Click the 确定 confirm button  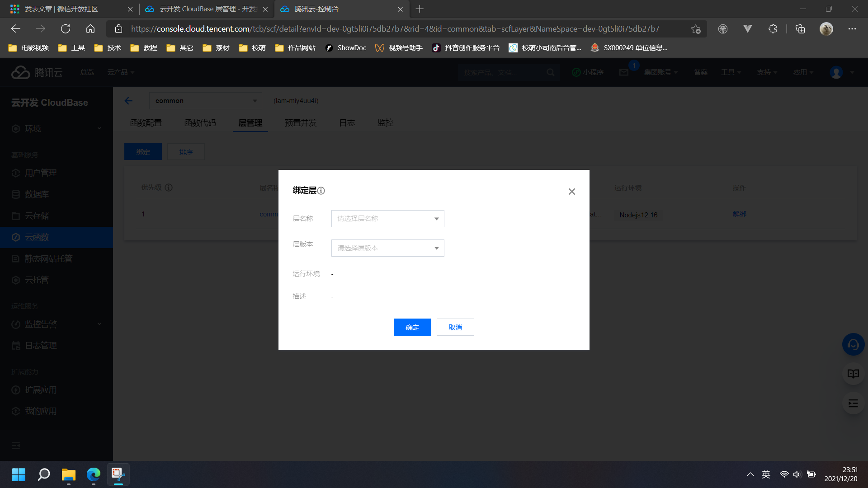coord(412,327)
